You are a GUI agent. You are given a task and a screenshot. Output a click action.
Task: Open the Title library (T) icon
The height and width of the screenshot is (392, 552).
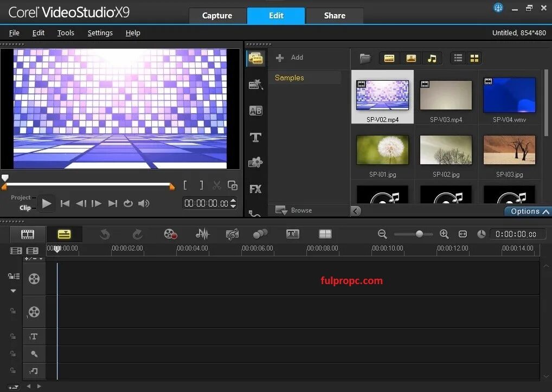255,137
